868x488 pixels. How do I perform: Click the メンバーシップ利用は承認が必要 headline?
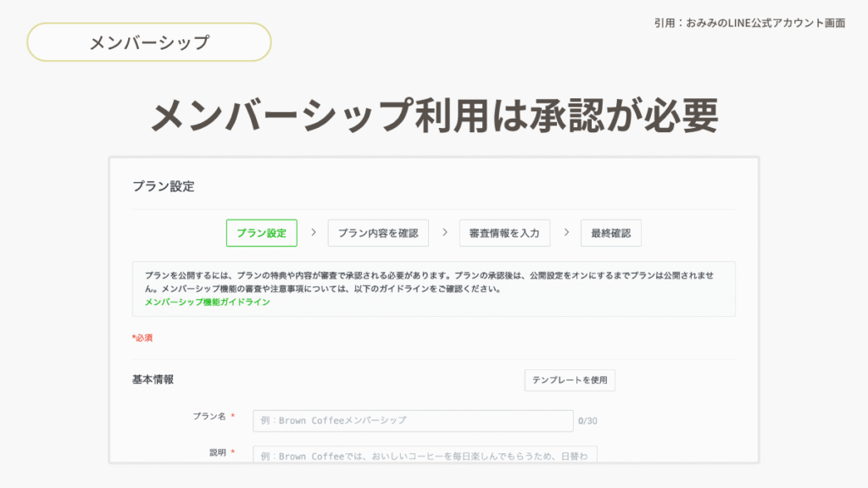(434, 114)
